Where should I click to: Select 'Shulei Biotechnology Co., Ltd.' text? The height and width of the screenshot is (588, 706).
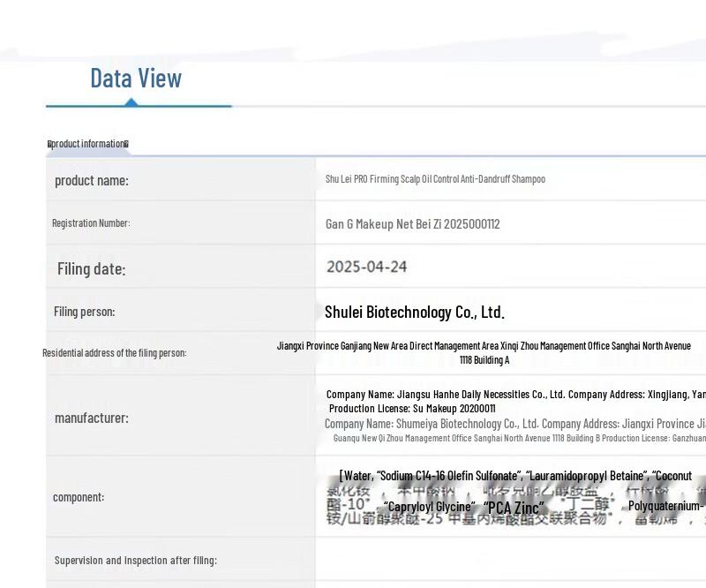pos(414,312)
